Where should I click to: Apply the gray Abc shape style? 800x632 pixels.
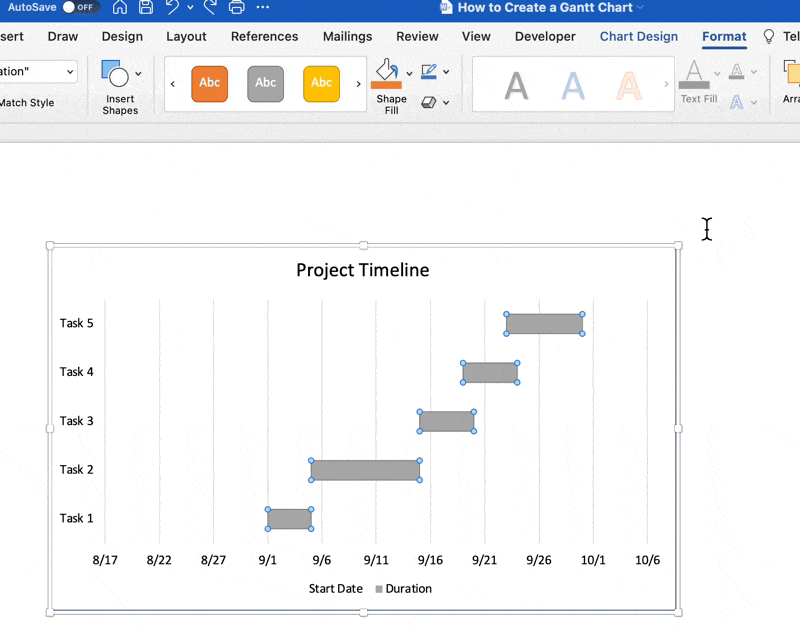[265, 83]
